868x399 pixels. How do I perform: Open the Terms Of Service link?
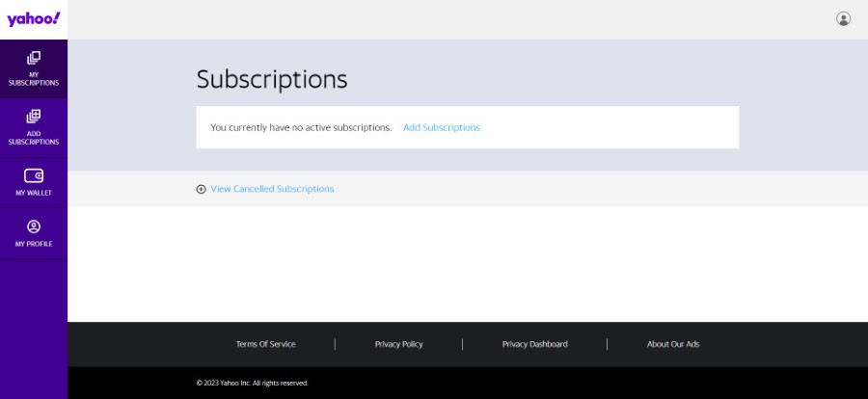click(x=266, y=344)
